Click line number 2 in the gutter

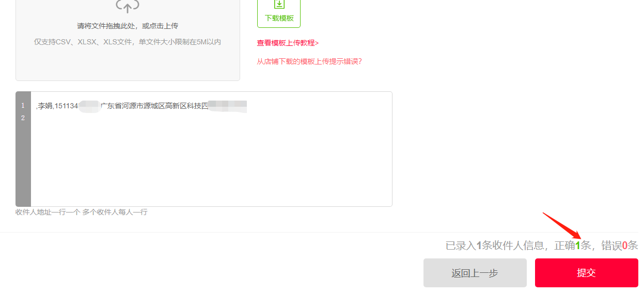[23, 118]
